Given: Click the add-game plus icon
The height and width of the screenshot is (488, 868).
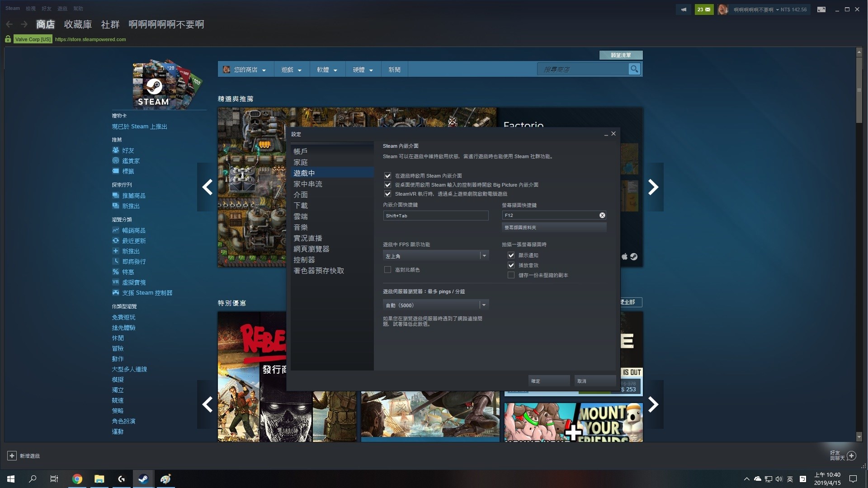Looking at the screenshot, I should (x=12, y=456).
